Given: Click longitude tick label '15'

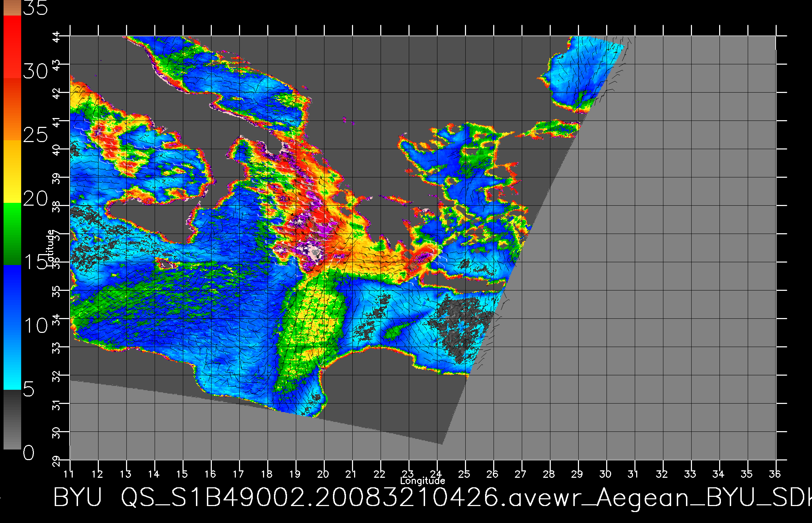Looking at the screenshot, I should (x=182, y=474).
